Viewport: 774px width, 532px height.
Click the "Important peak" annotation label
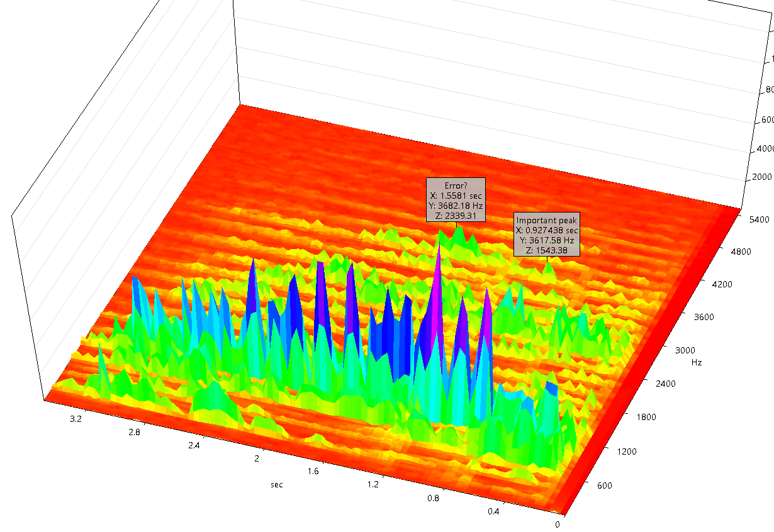tap(546, 235)
